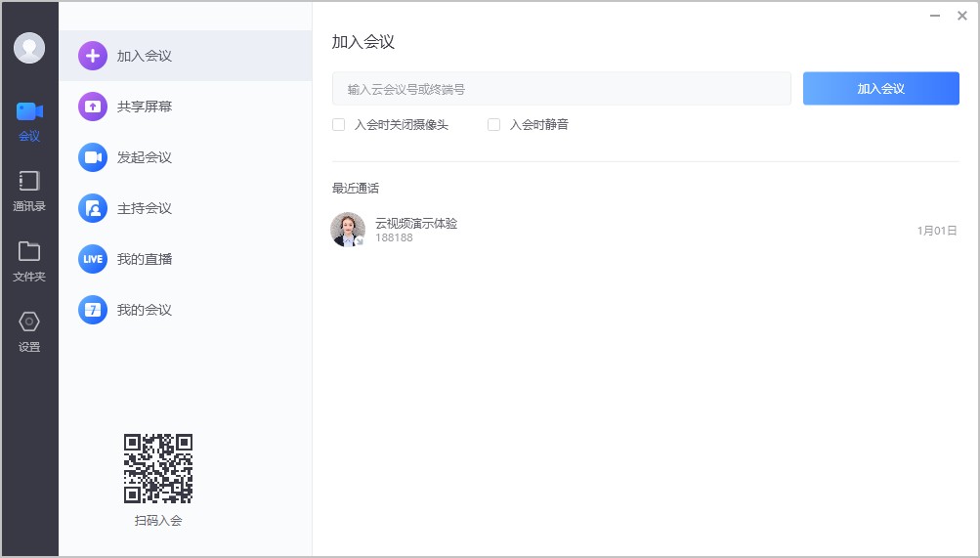Select 我的会议 menu label
Image resolution: width=980 pixels, height=558 pixels.
[x=145, y=310]
